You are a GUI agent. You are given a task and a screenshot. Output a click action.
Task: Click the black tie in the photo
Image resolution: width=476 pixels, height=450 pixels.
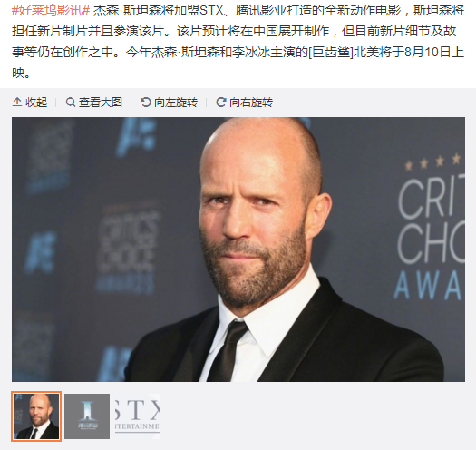point(228,350)
